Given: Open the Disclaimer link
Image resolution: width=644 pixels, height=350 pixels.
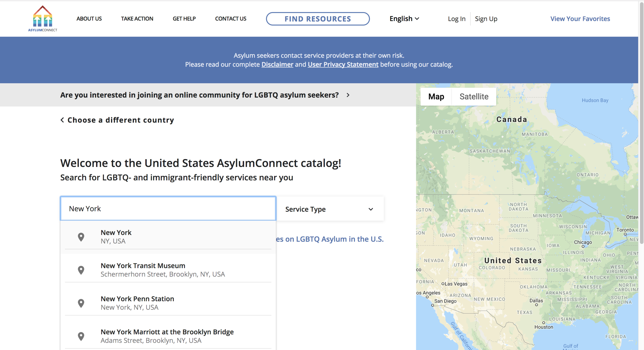Looking at the screenshot, I should pos(277,64).
